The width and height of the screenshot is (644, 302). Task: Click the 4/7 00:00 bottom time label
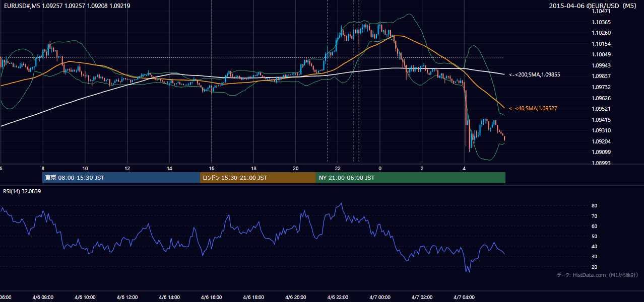(x=380, y=297)
